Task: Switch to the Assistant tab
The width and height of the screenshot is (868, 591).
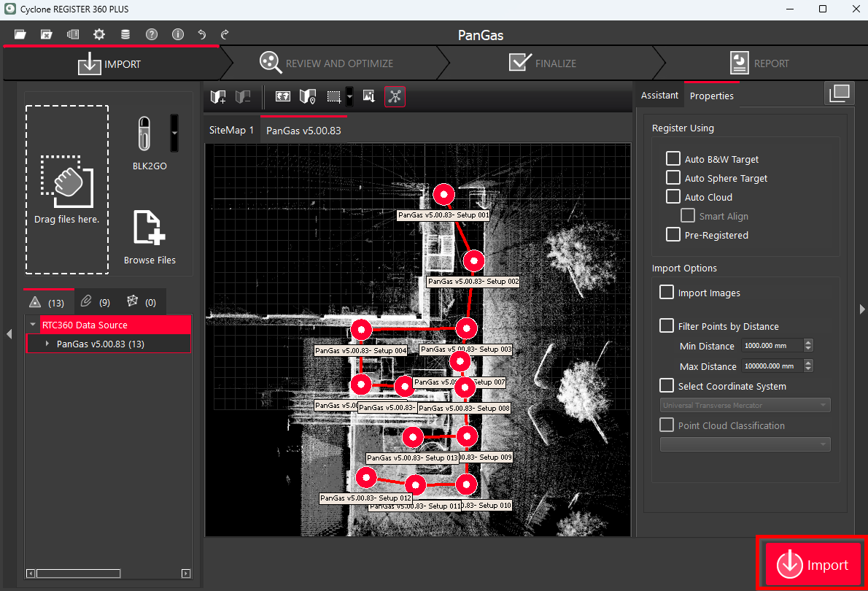Action: point(659,96)
